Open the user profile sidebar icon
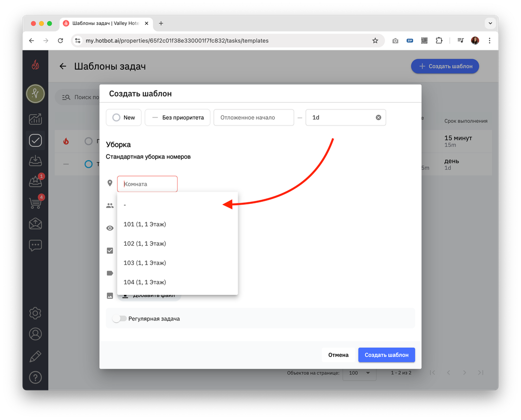 click(35, 334)
